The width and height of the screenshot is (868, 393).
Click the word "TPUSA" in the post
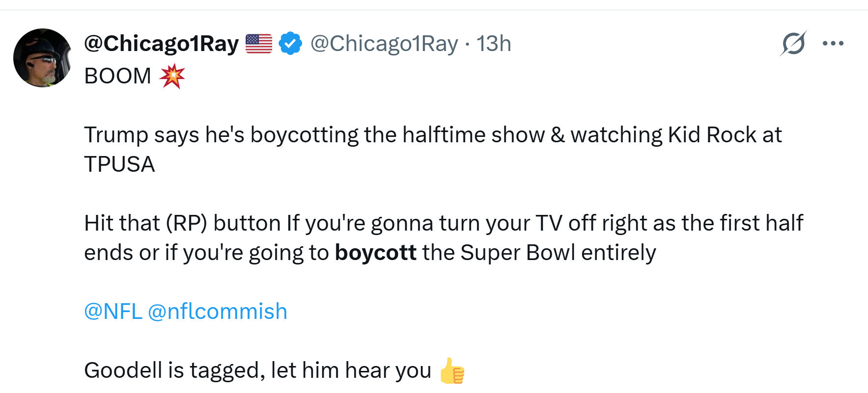[x=119, y=164]
